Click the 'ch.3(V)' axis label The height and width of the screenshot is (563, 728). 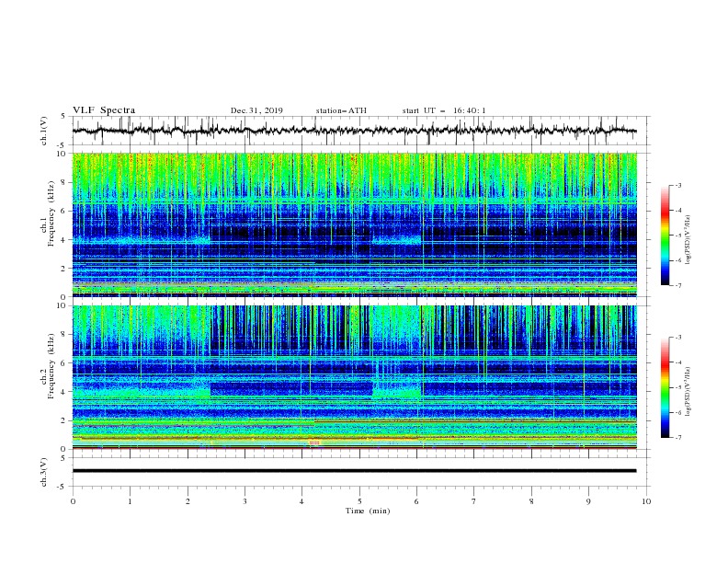pos(44,472)
